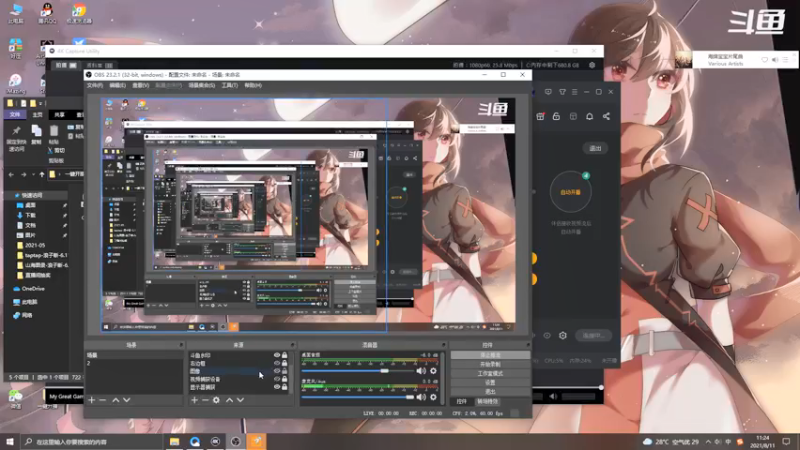
Task: Click scissors 剪切 in File Explorer ribbon
Action: (x=56, y=151)
